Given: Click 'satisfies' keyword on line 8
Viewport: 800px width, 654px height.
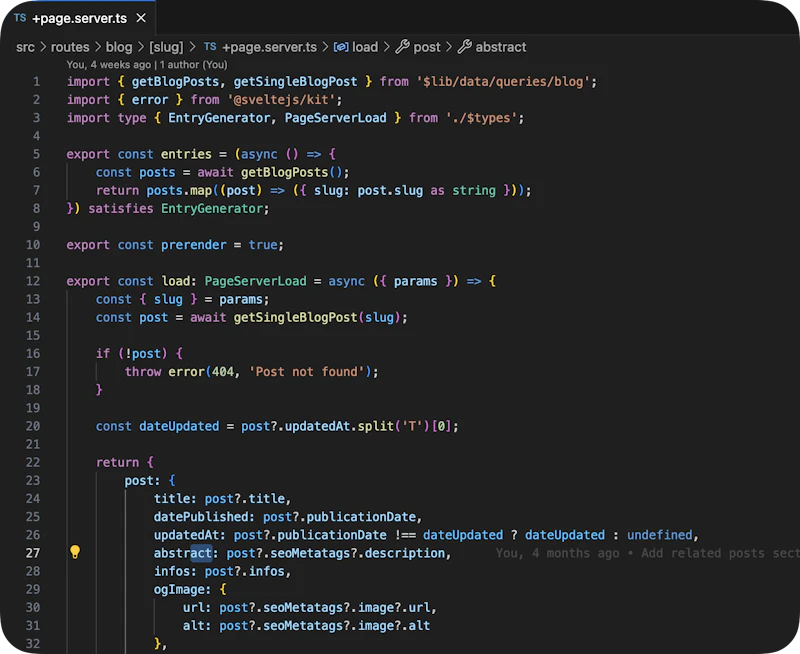Looking at the screenshot, I should (121, 209).
